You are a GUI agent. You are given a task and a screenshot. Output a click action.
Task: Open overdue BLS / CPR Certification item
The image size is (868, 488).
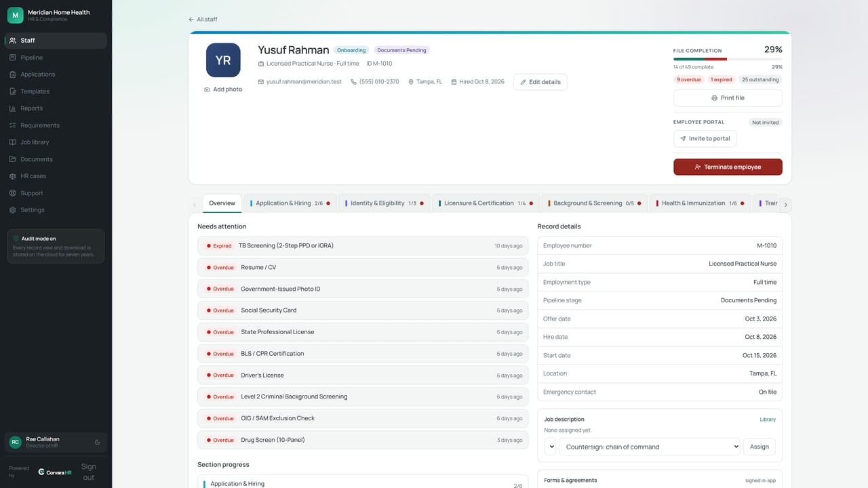[x=363, y=354]
